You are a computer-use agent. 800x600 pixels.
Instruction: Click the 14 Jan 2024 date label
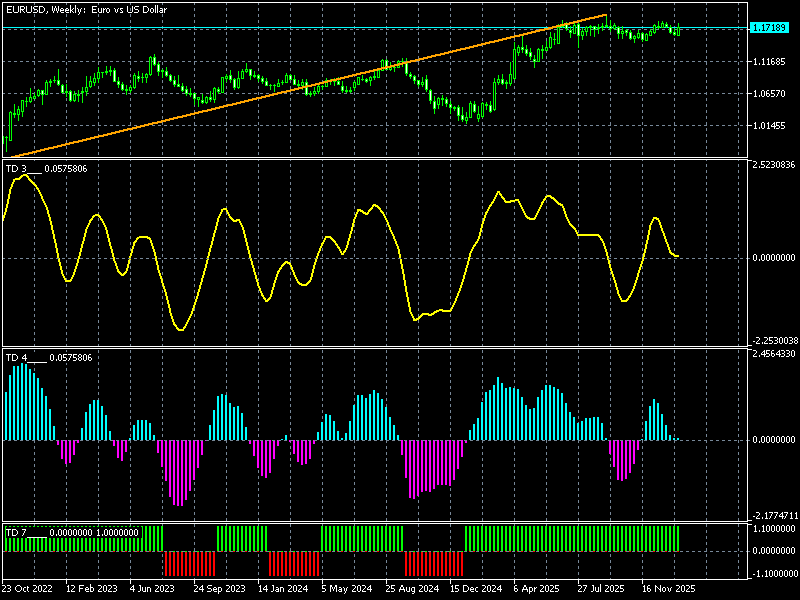point(283,589)
